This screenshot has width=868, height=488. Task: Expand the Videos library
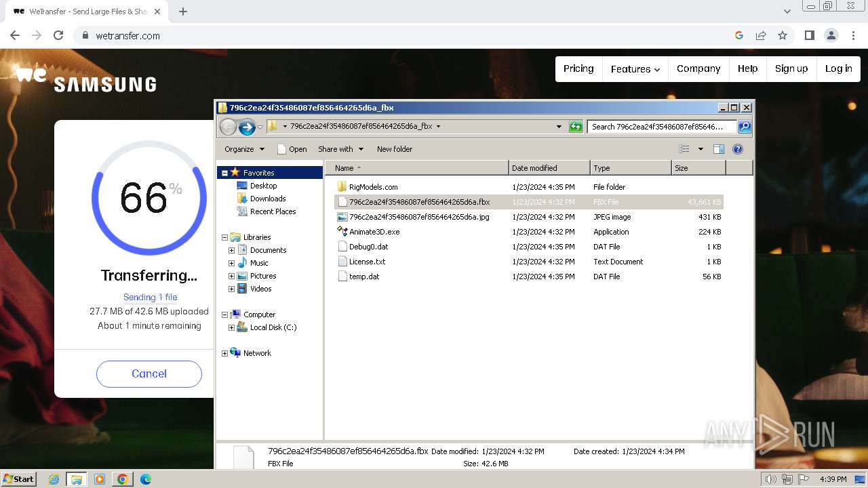pos(231,289)
